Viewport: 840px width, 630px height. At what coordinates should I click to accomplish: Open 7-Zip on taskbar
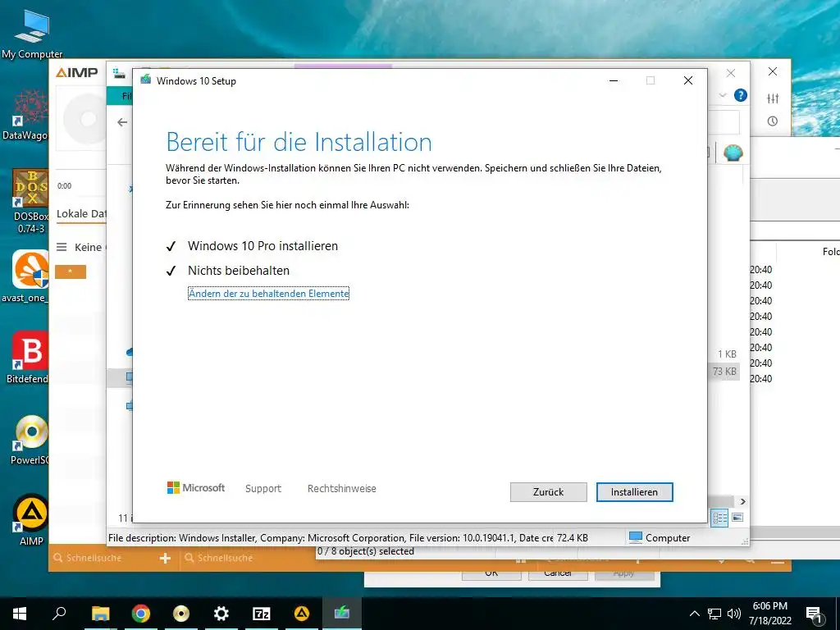click(262, 614)
